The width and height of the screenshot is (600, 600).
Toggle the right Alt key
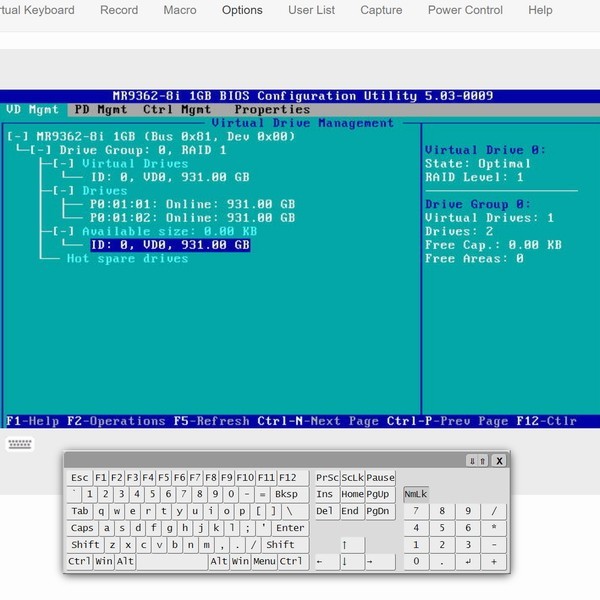(219, 561)
